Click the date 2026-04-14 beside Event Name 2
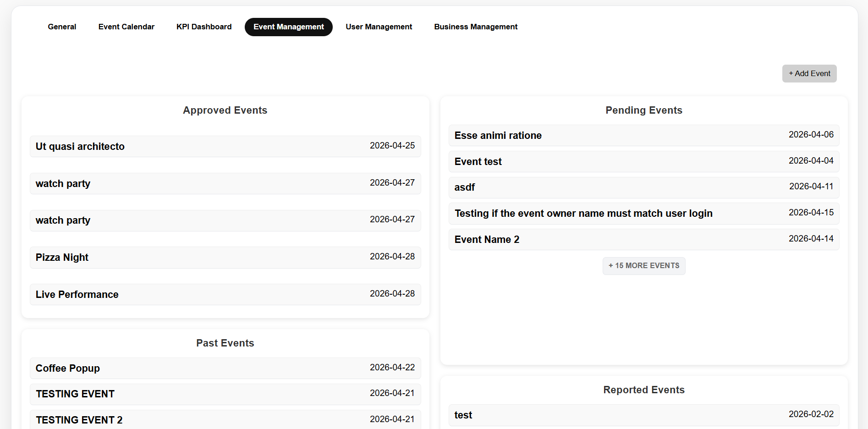This screenshot has height=429, width=868. coord(811,238)
